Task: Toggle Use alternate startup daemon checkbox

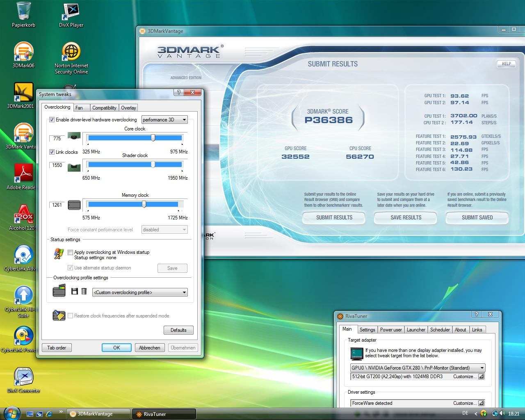Action: point(70,268)
